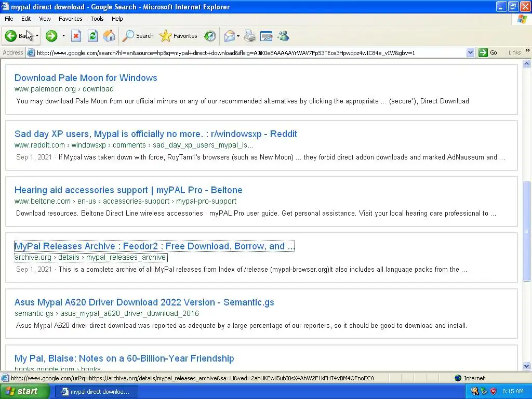Click www.palemoon.org › download URL text
Image resolution: width=532 pixels, height=399 pixels.
(64, 89)
